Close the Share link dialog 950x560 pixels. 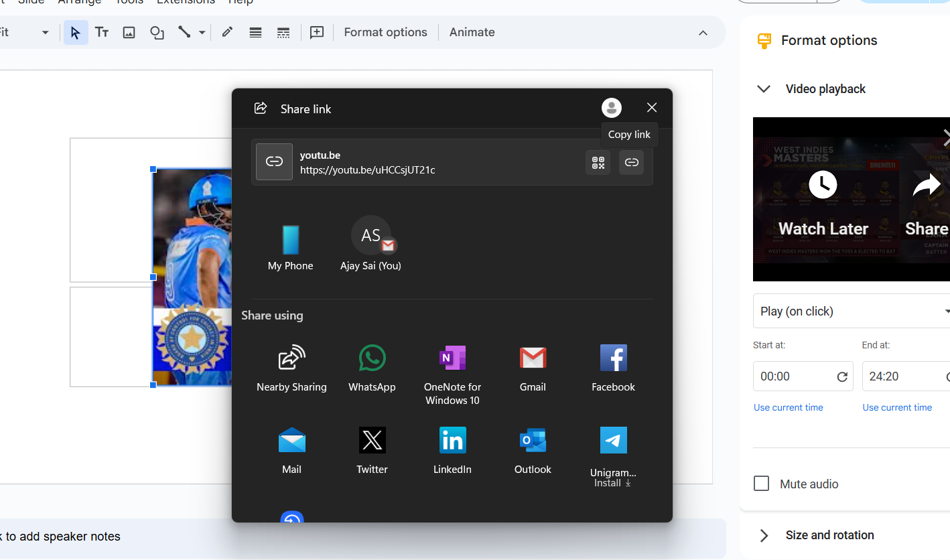click(652, 108)
